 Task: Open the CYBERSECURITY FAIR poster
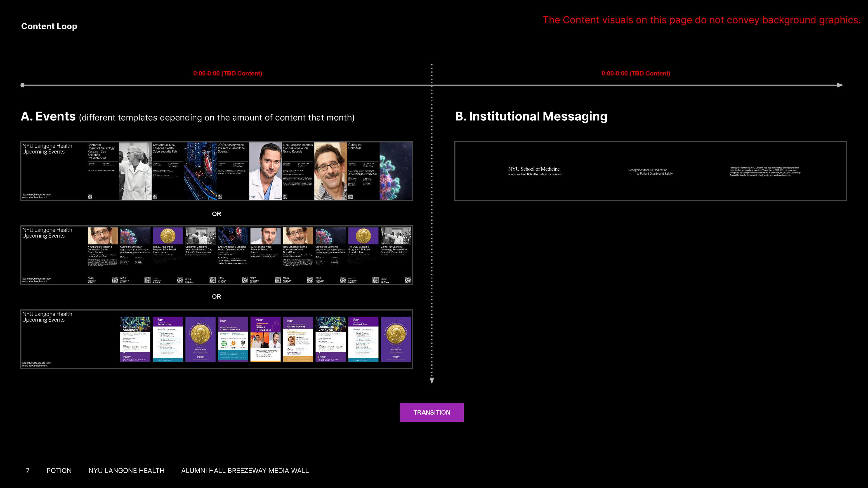pos(233,339)
